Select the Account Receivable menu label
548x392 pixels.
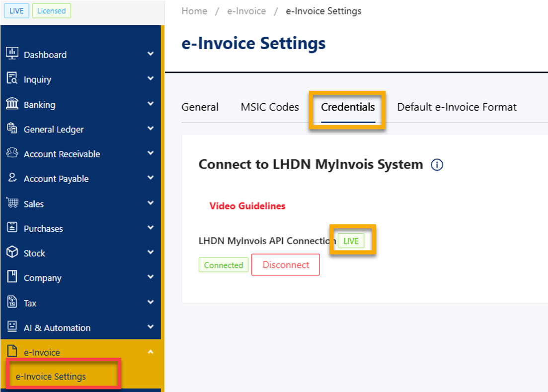(62, 154)
